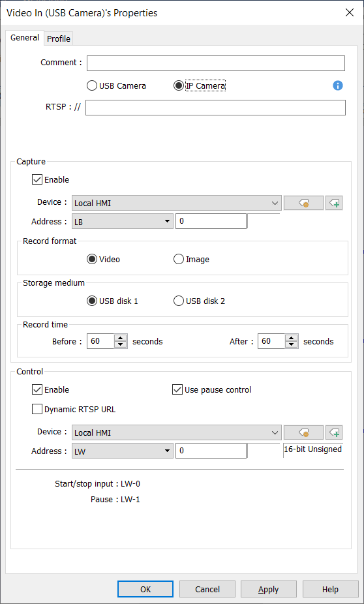Add new tag for Capture device
364x604 pixels.
[335, 203]
